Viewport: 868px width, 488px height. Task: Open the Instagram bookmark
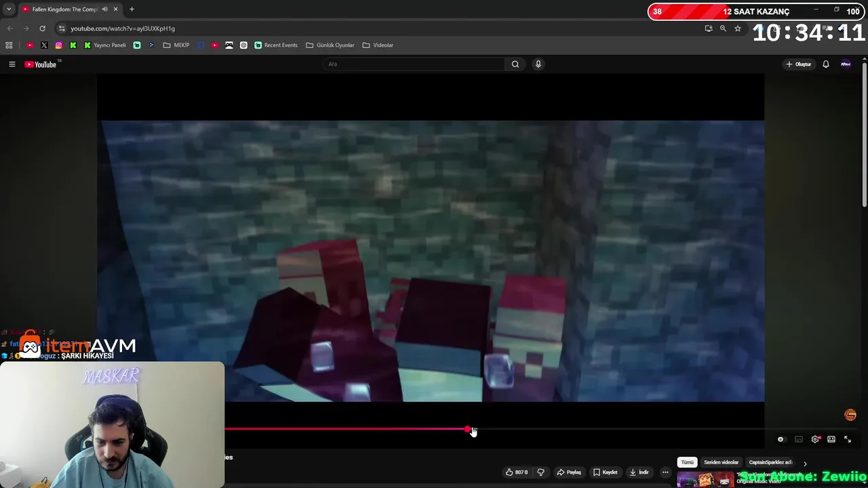coord(59,45)
